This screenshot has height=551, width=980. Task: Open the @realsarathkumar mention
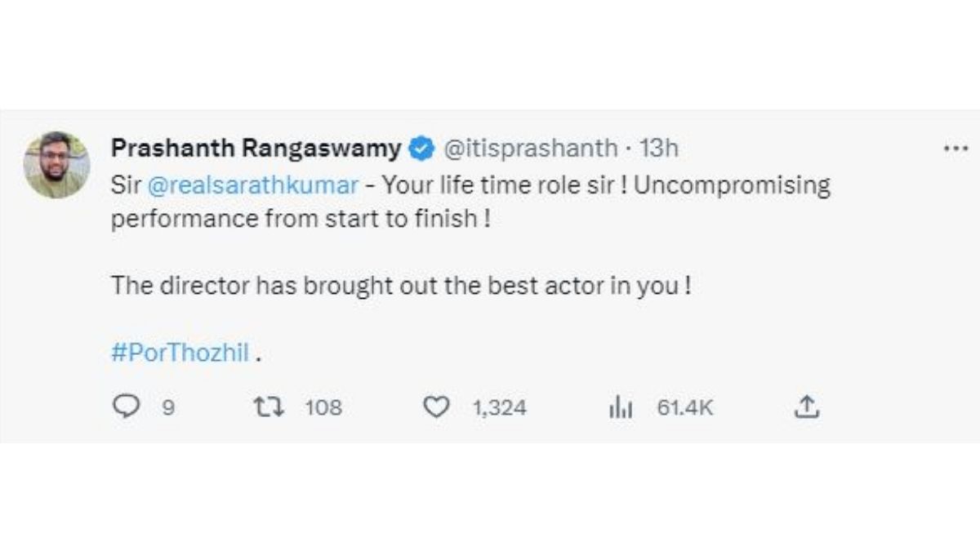pos(252,185)
